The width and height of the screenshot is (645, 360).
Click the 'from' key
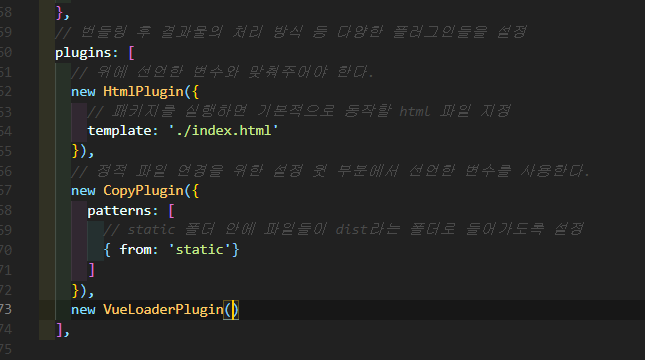135,250
